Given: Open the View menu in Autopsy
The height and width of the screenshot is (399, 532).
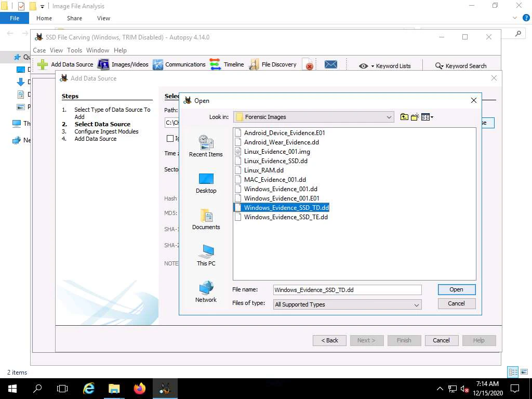Looking at the screenshot, I should coord(56,50).
